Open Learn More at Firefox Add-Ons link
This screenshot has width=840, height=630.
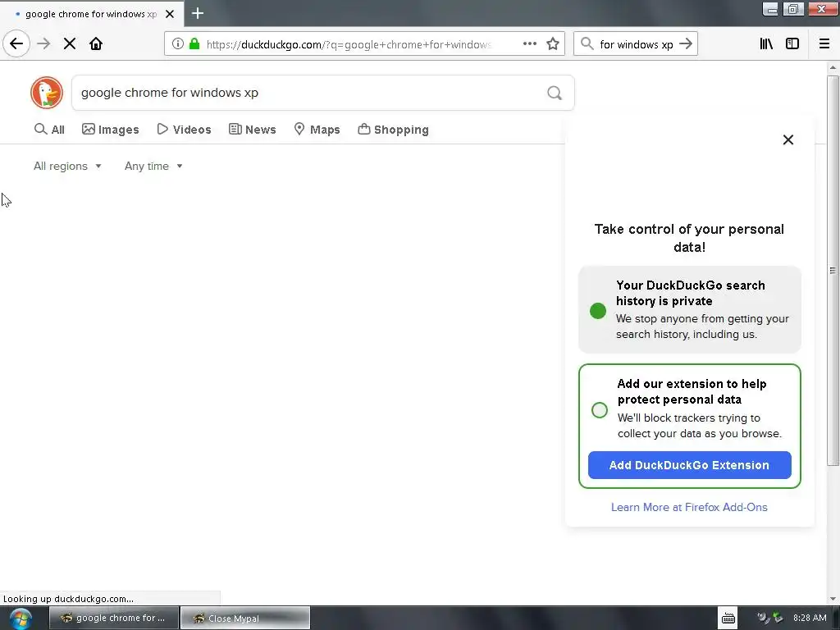689,507
